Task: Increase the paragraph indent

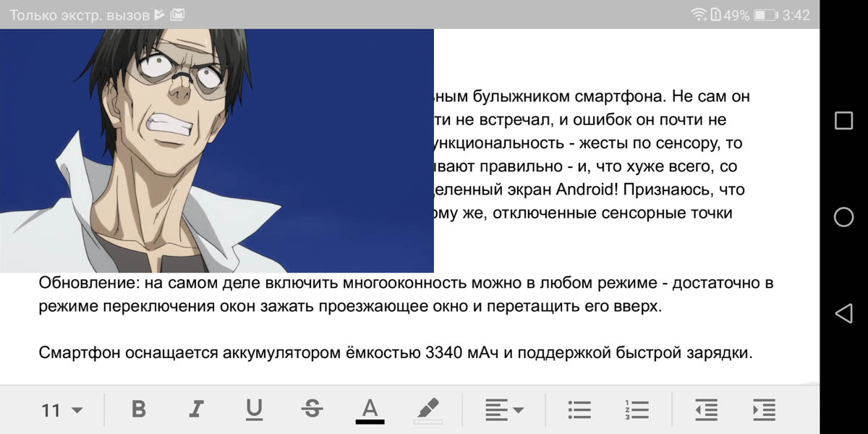Action: tap(764, 410)
